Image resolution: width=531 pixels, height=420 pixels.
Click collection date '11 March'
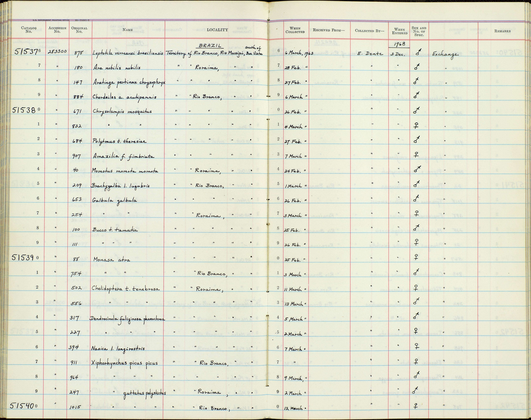point(293,289)
